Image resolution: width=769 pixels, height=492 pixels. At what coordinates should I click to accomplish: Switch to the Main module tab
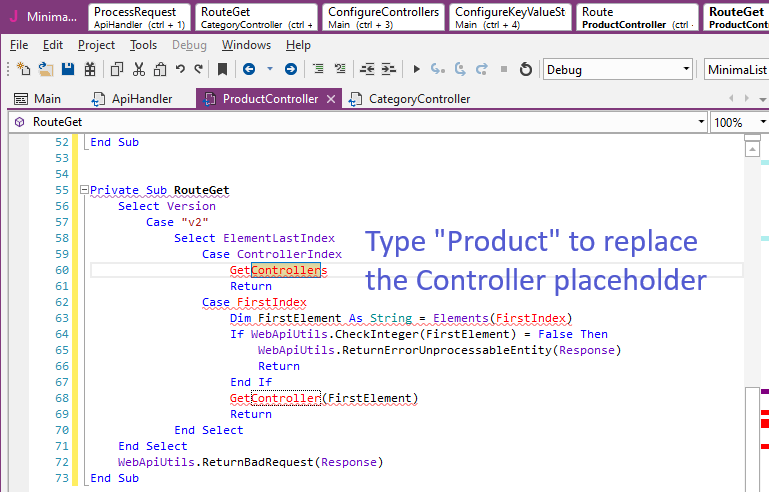point(38,99)
